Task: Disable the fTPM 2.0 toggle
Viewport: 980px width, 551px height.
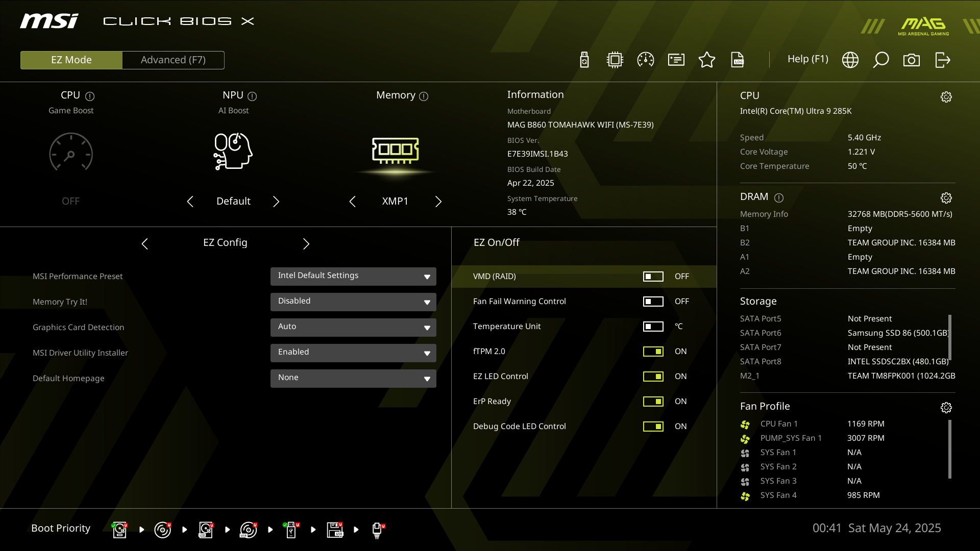Action: coord(653,352)
